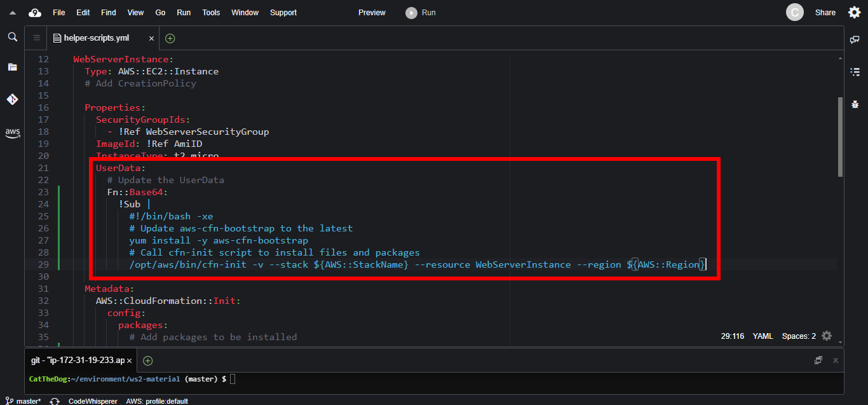Close the helper-scripts.yml tab
The height and width of the screenshot is (405, 868).
tap(151, 38)
